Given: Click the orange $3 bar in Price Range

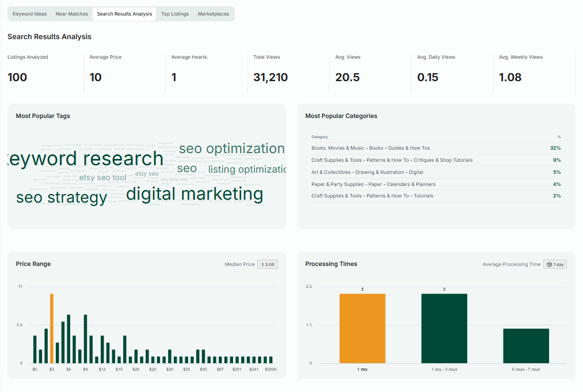Looking at the screenshot, I should click(x=51, y=328).
